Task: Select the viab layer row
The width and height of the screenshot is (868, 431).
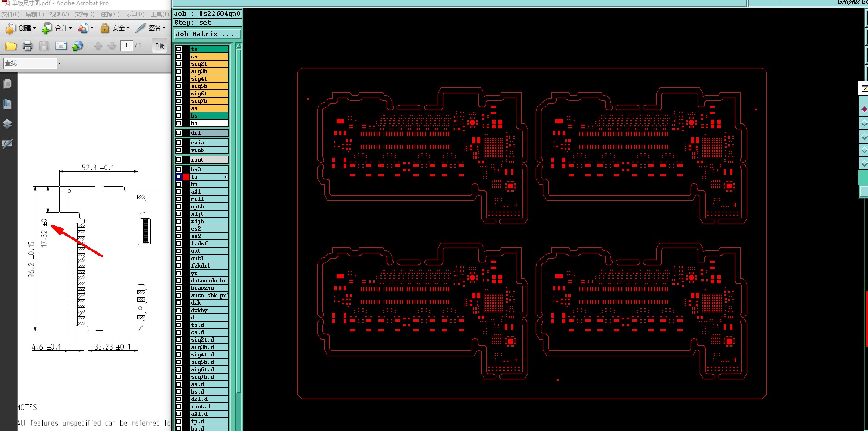Action: [209, 150]
